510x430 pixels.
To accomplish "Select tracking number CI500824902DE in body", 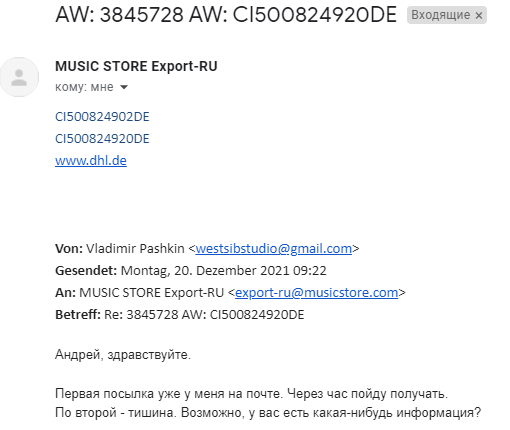I will [102, 117].
